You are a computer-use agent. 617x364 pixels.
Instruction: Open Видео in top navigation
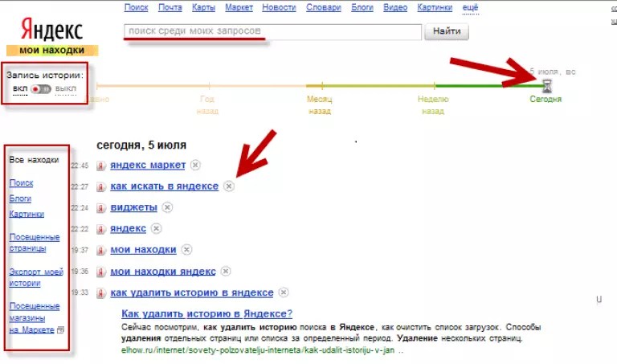[395, 7]
